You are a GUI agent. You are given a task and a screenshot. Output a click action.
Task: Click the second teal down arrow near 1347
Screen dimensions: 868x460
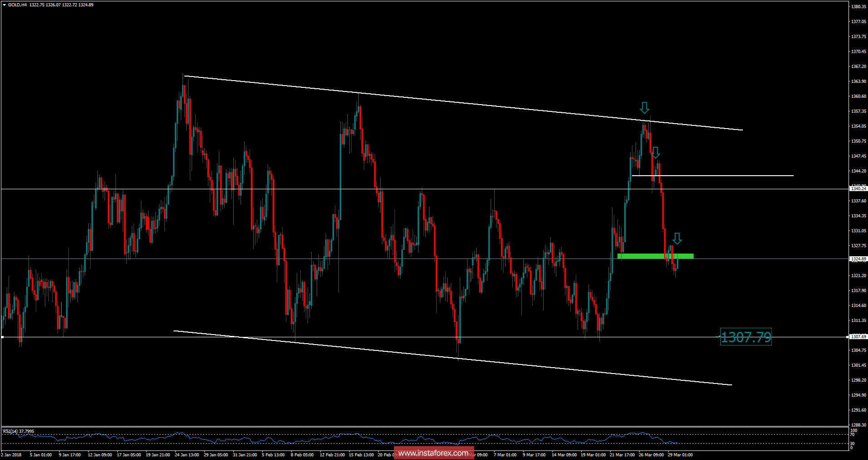[656, 153]
